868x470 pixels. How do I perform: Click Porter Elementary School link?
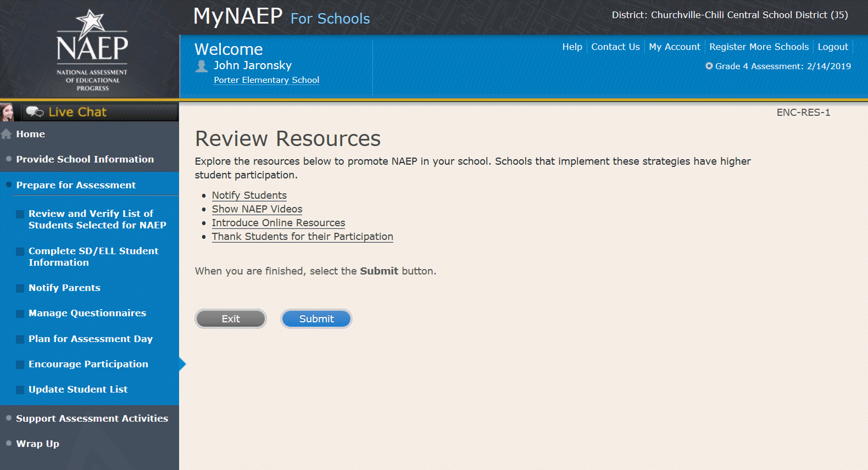pos(266,80)
